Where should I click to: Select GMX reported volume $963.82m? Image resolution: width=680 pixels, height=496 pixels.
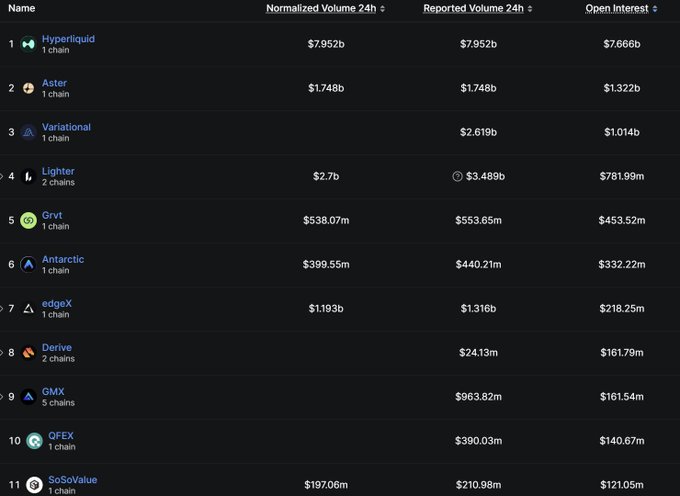(478, 397)
